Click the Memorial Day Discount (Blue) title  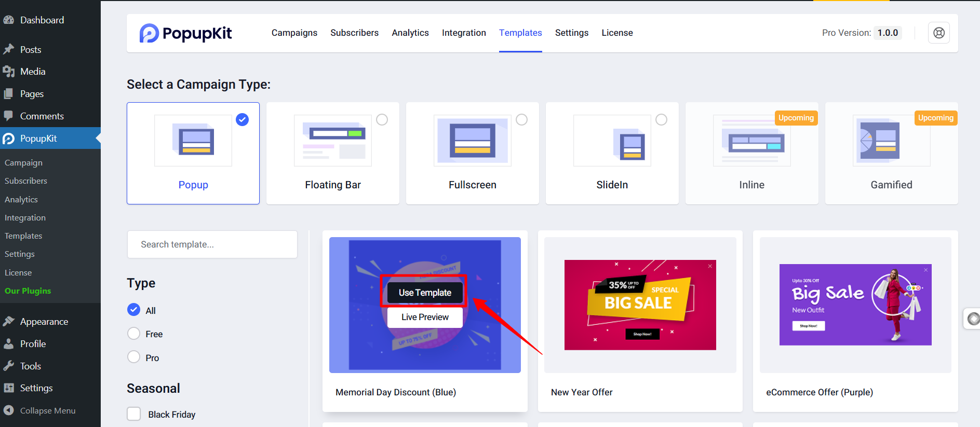396,392
